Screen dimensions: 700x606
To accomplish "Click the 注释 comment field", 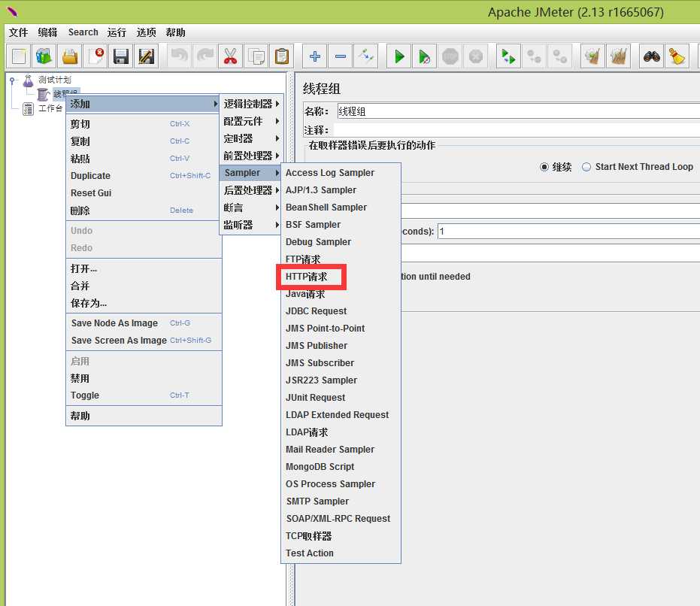I will [517, 130].
